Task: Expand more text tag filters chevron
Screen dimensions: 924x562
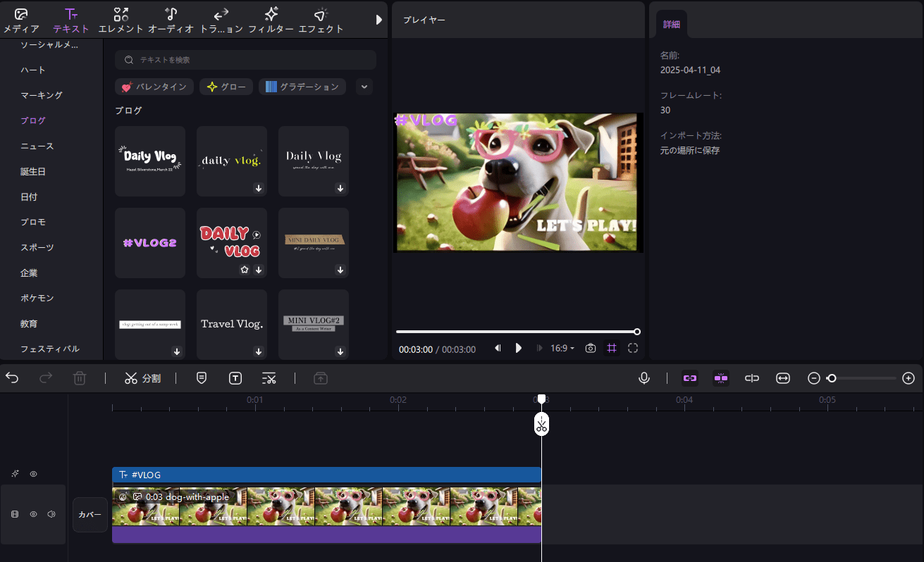Action: coord(364,87)
